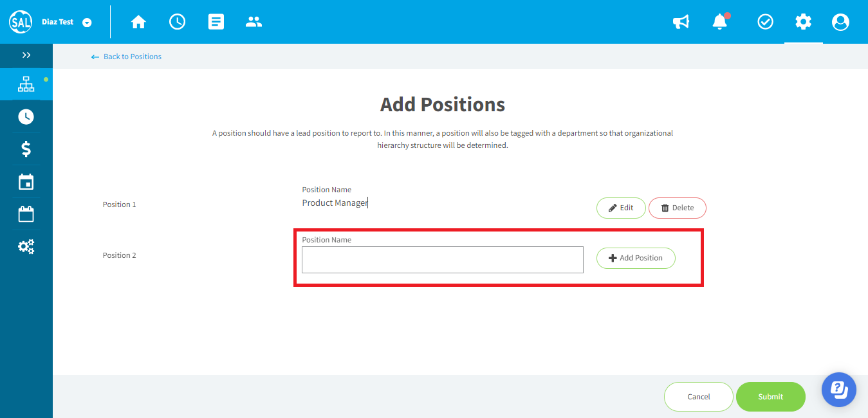
Task: Open the Home icon in top bar
Action: [x=138, y=22]
